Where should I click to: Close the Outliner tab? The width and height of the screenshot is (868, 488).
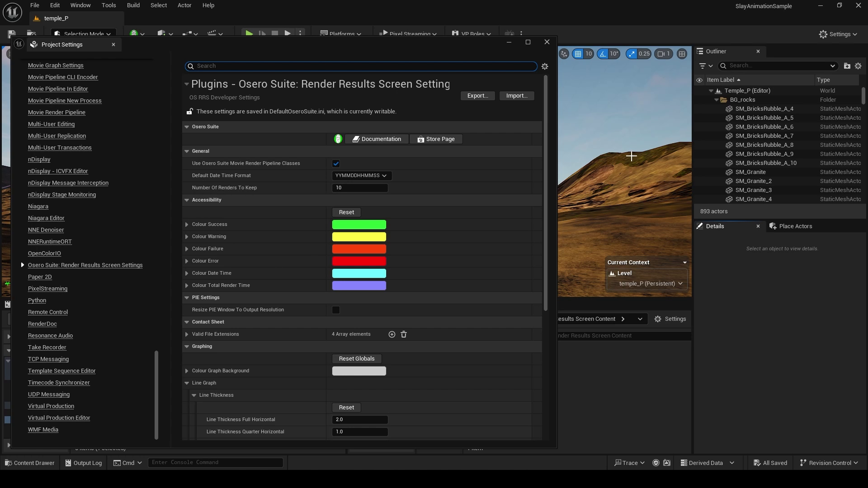coord(758,52)
